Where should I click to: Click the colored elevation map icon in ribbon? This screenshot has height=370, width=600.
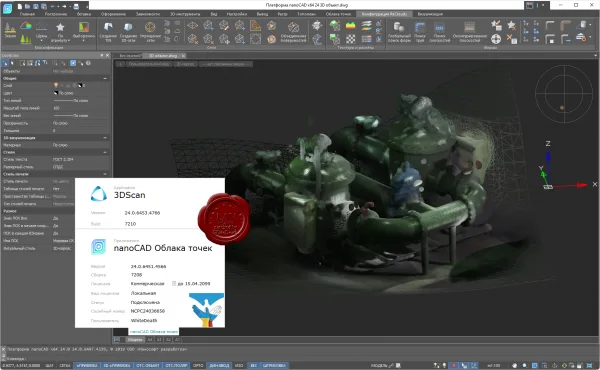[351, 26]
